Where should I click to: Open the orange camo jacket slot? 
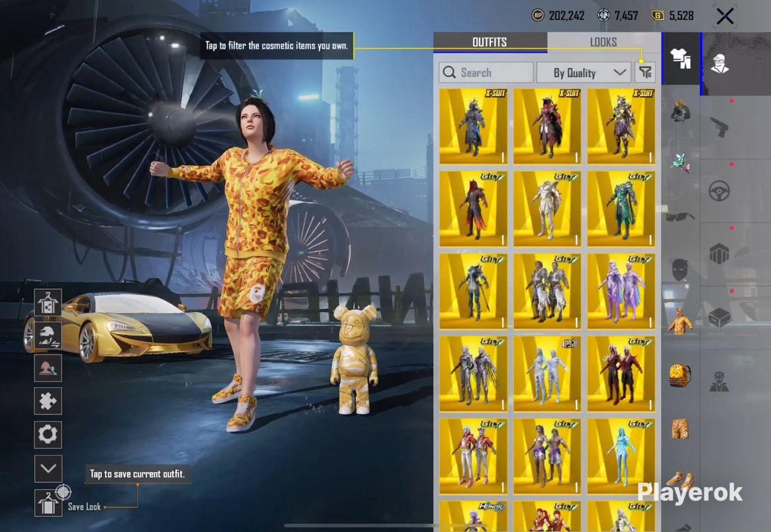681,322
